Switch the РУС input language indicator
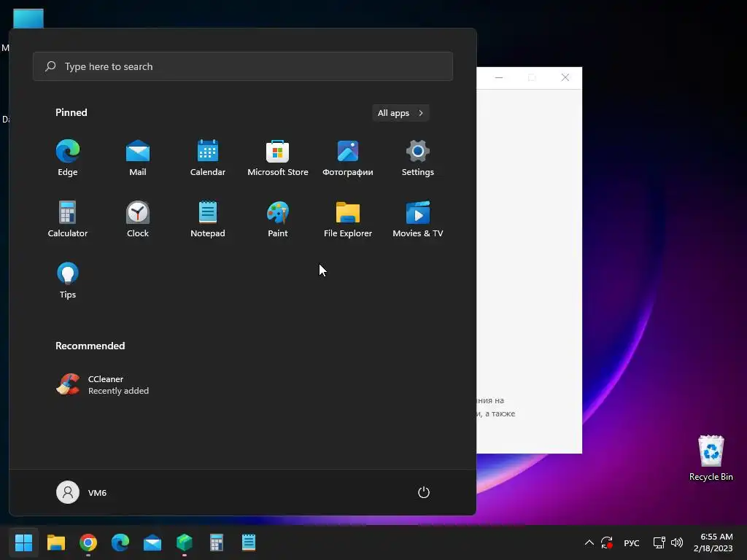 tap(632, 542)
